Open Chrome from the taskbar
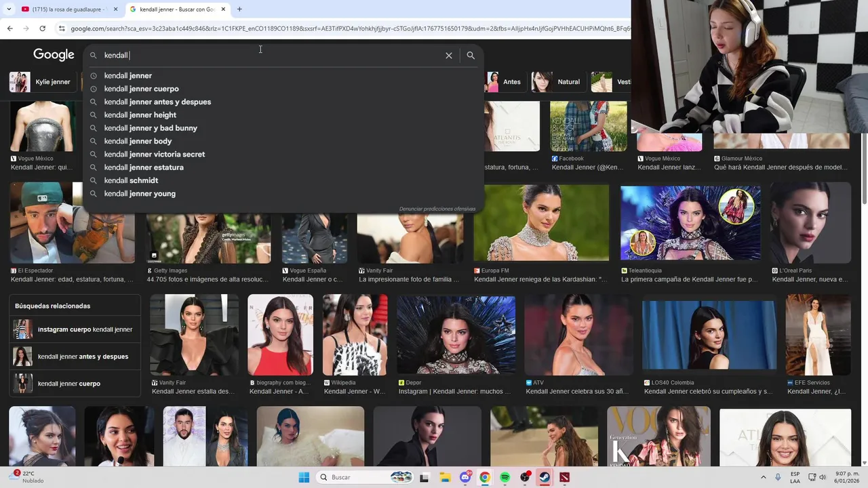The image size is (868, 488). (x=485, y=477)
